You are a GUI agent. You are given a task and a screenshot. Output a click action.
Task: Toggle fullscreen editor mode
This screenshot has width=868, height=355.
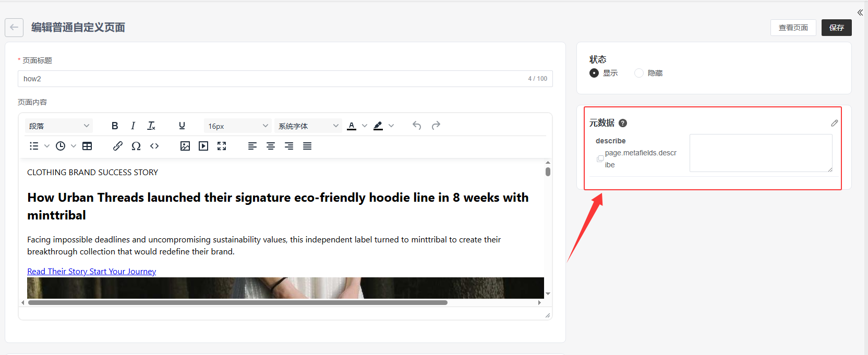pos(222,146)
